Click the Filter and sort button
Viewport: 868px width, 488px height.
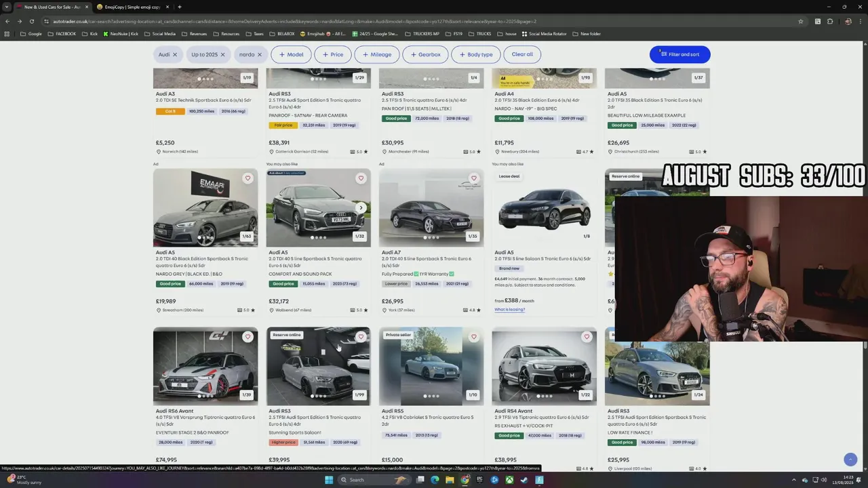tap(679, 54)
